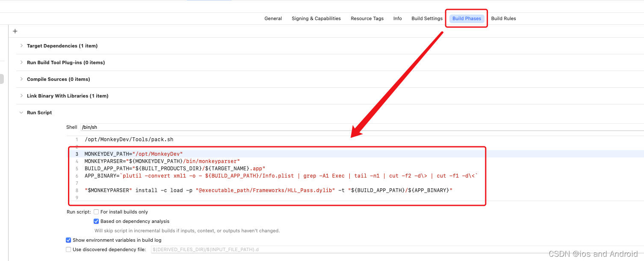Open the Signing & Capabilities tab
This screenshot has width=644, height=261.
pos(316,18)
